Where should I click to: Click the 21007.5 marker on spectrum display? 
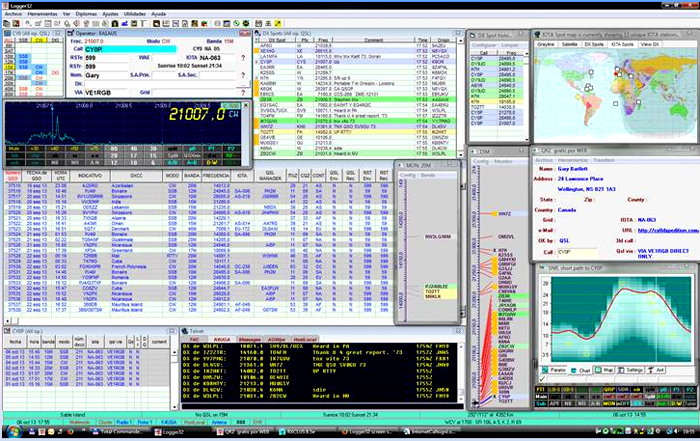(45, 106)
